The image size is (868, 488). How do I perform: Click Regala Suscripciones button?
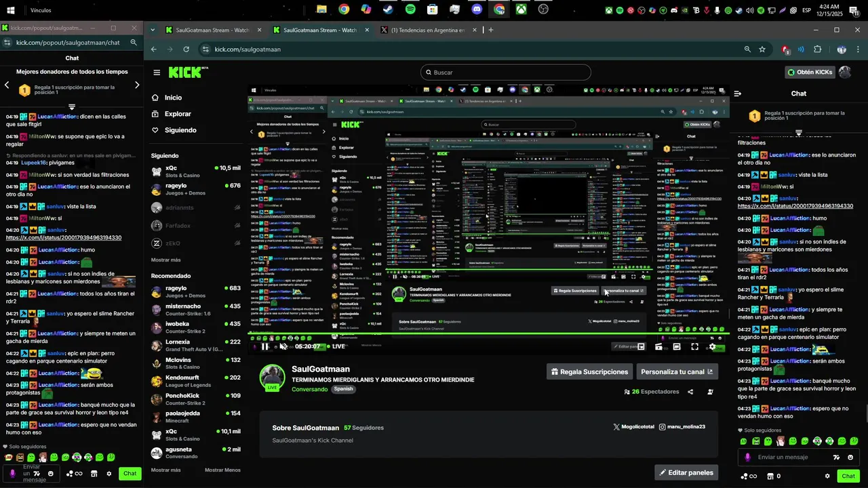pyautogui.click(x=589, y=371)
